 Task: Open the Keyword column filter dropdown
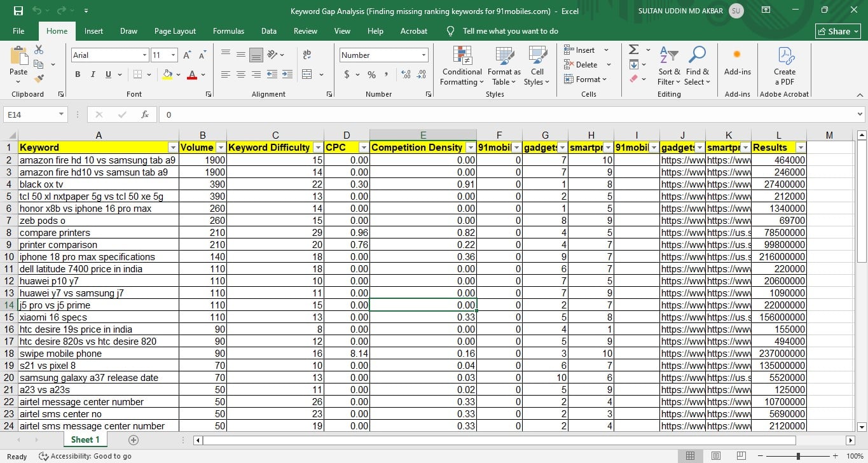(173, 147)
